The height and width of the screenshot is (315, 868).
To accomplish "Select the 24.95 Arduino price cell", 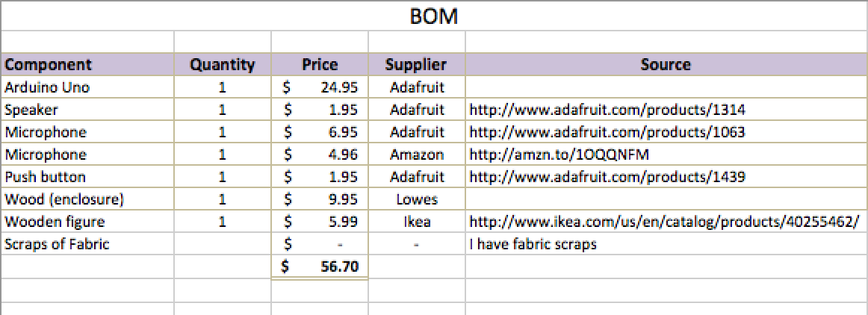I will click(x=320, y=87).
